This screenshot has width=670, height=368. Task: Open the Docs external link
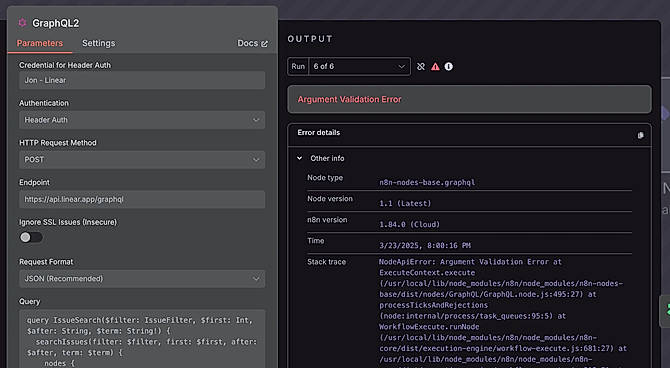click(x=252, y=43)
